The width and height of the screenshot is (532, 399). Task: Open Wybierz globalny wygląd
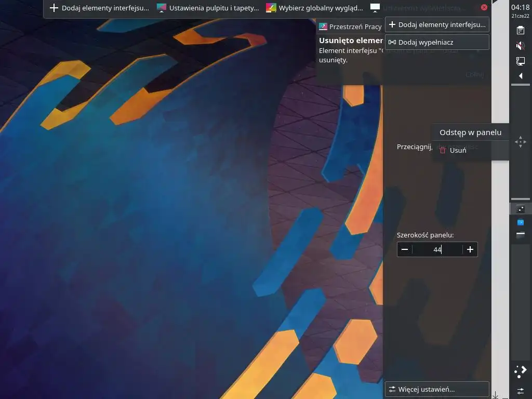[315, 8]
